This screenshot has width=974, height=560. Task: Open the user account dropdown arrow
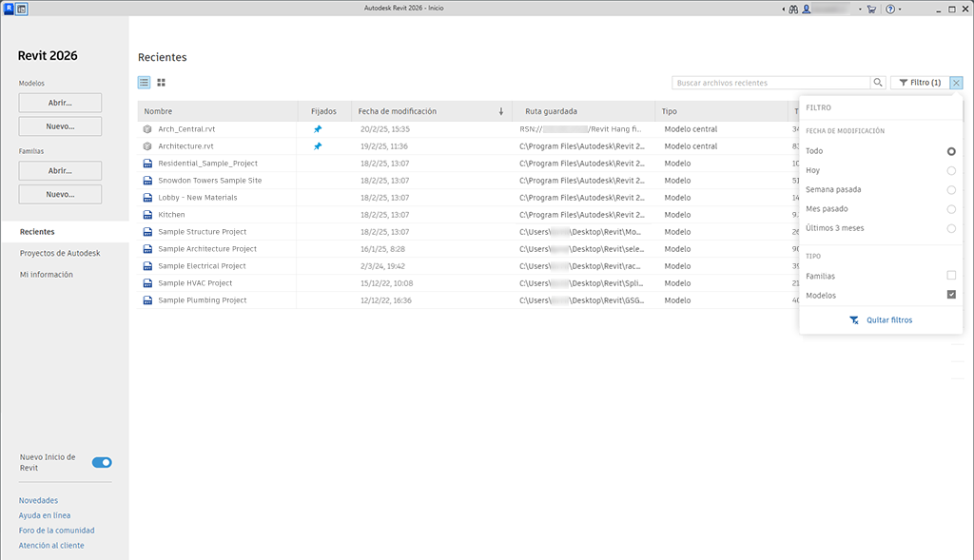[x=860, y=10]
